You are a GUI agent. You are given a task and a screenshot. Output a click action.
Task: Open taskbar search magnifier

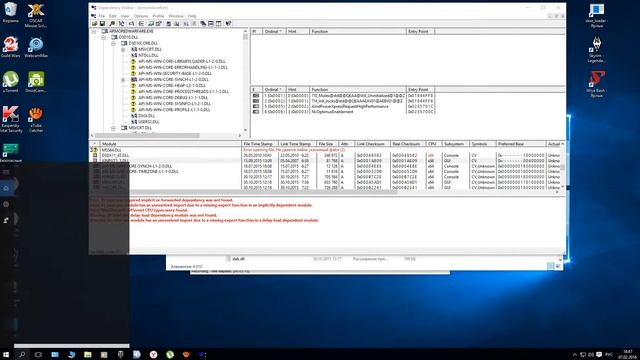coord(22,354)
